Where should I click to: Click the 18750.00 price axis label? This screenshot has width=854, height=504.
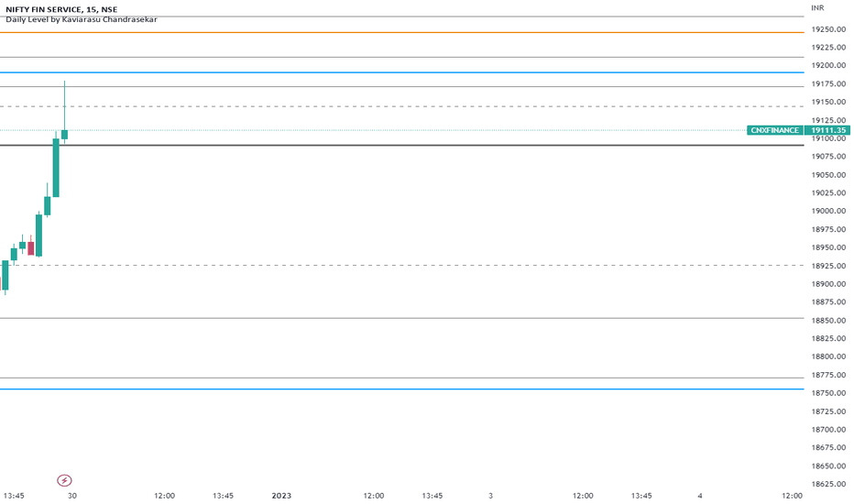pos(828,393)
